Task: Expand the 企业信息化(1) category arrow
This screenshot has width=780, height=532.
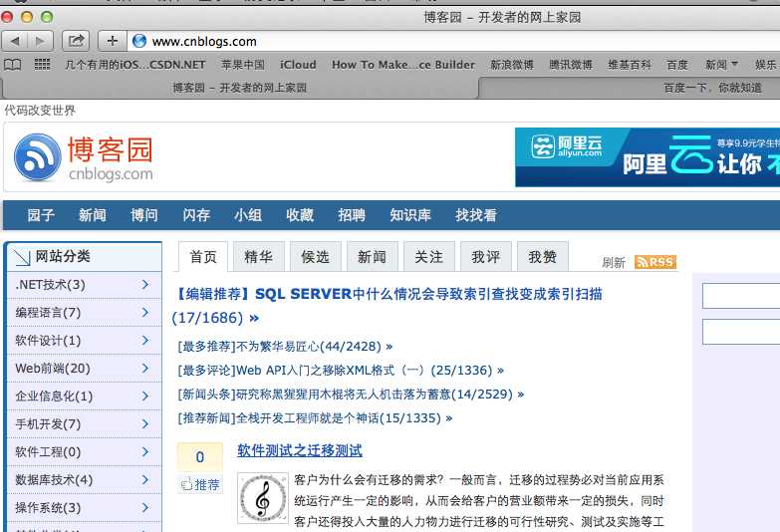Action: tap(145, 397)
